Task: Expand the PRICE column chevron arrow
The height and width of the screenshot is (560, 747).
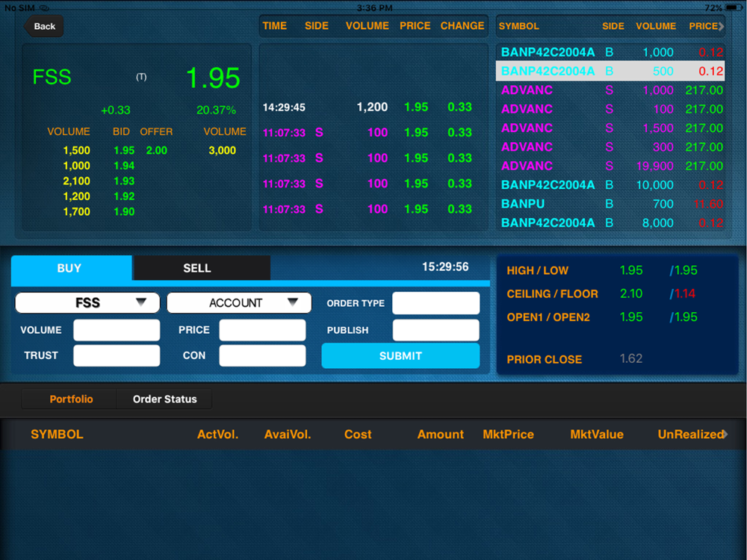Action: pos(722,26)
